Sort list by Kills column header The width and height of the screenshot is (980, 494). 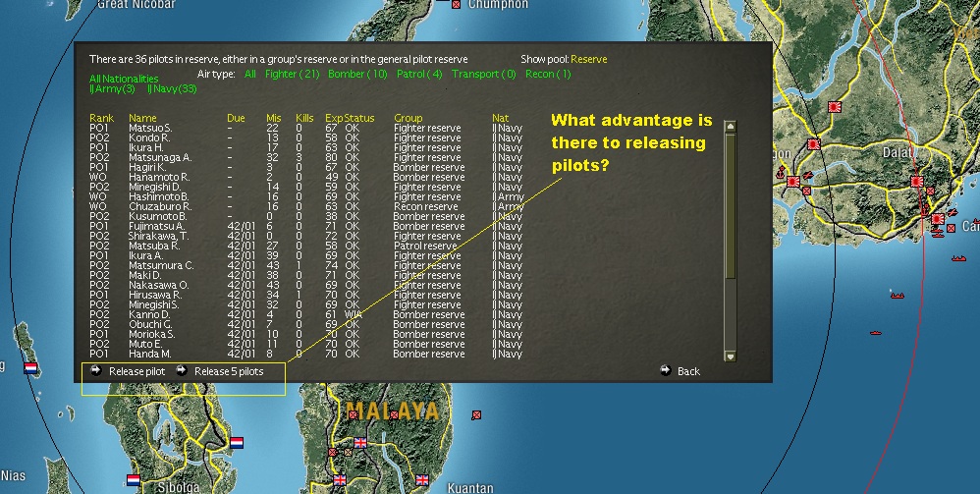click(304, 118)
